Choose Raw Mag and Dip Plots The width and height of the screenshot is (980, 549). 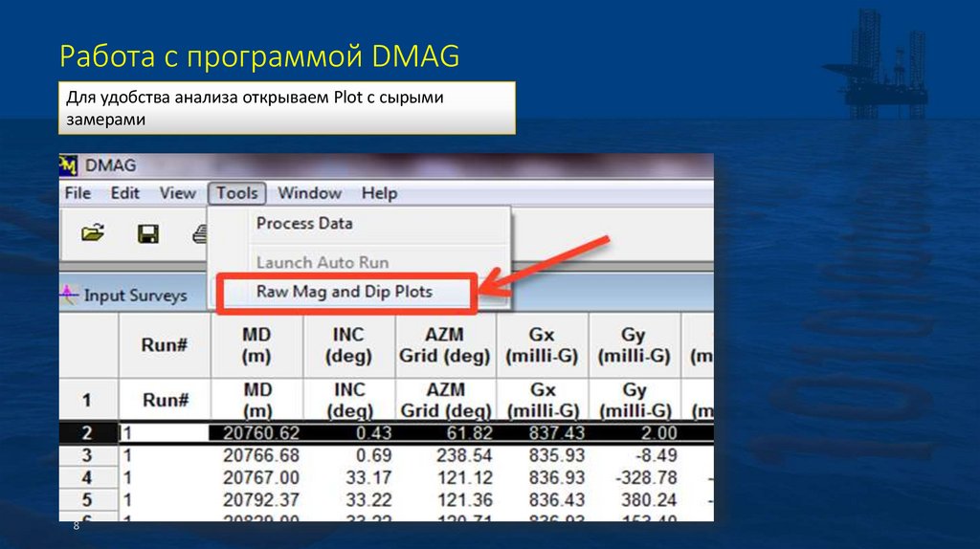345,292
